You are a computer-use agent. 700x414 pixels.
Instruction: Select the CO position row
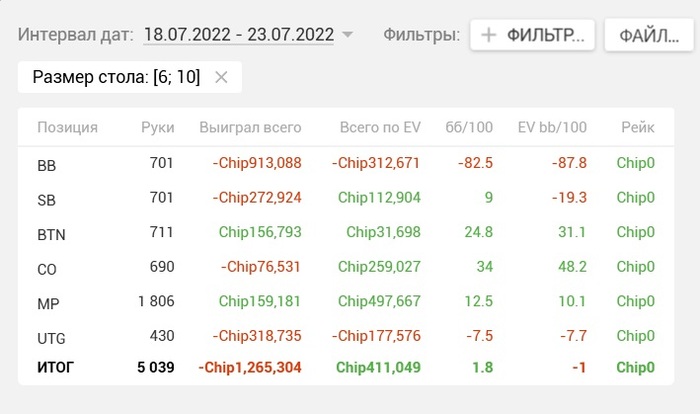click(346, 267)
